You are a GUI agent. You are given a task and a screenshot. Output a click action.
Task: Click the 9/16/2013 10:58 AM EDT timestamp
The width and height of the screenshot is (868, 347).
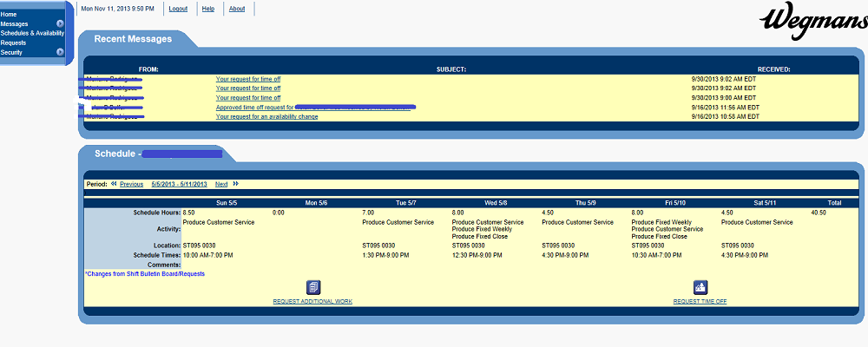point(726,117)
